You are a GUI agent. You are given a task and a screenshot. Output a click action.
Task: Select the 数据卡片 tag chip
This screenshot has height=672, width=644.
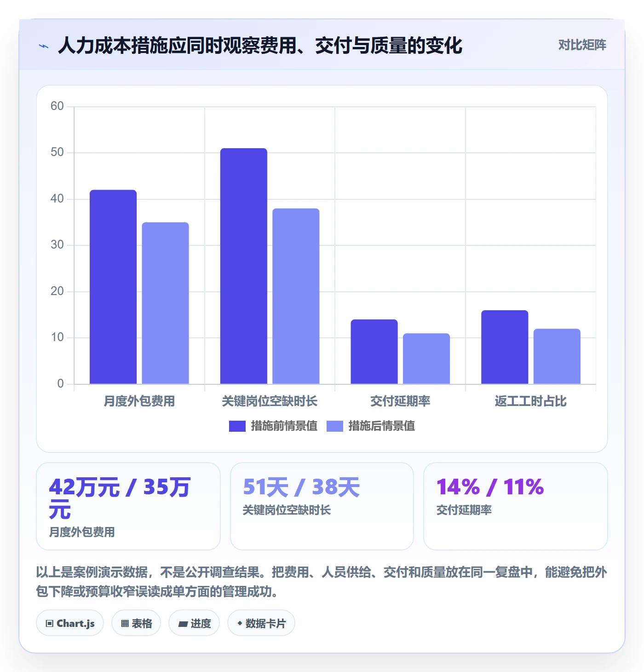[261, 623]
